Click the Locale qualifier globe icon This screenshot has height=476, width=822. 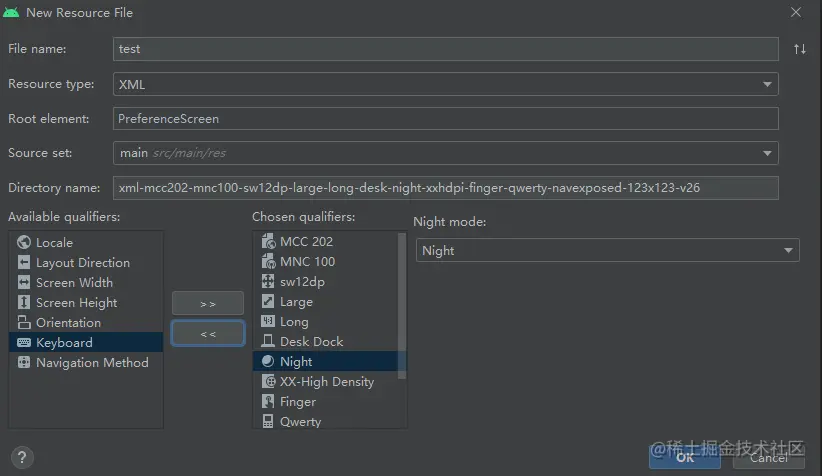pyautogui.click(x=24, y=242)
